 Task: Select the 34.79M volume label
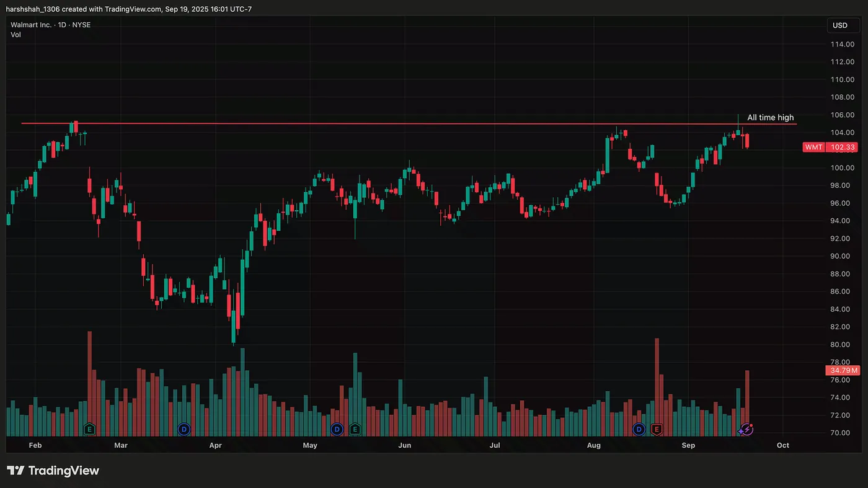843,371
